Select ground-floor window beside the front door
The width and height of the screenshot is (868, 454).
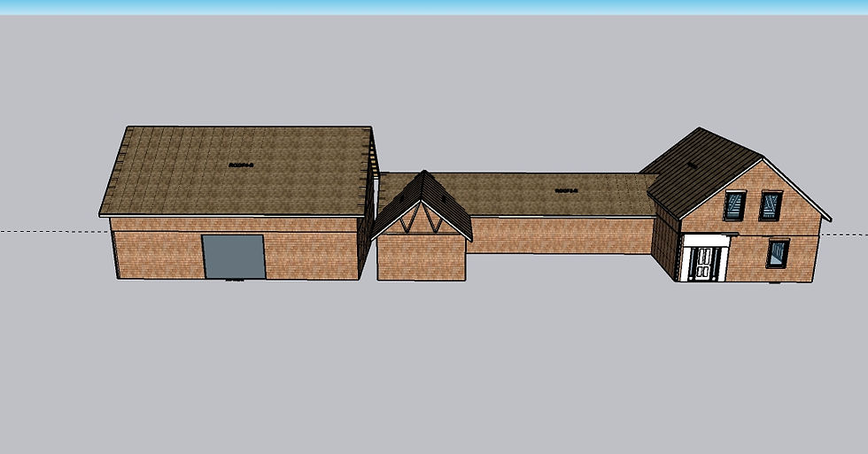pyautogui.click(x=778, y=253)
